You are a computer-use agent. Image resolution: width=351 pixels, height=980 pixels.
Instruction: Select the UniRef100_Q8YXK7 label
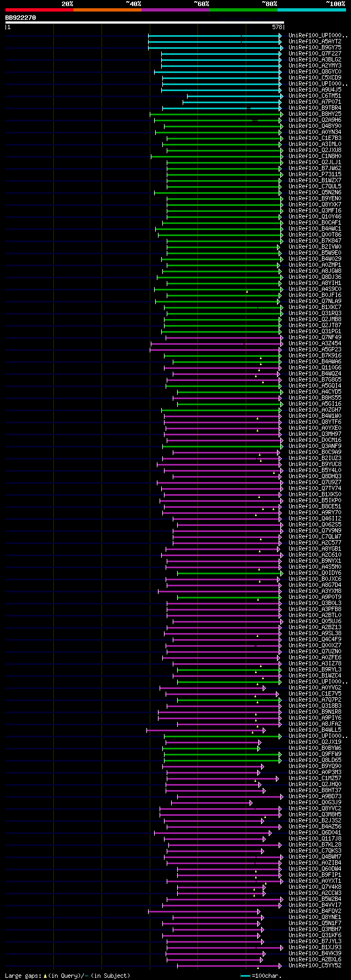click(315, 205)
